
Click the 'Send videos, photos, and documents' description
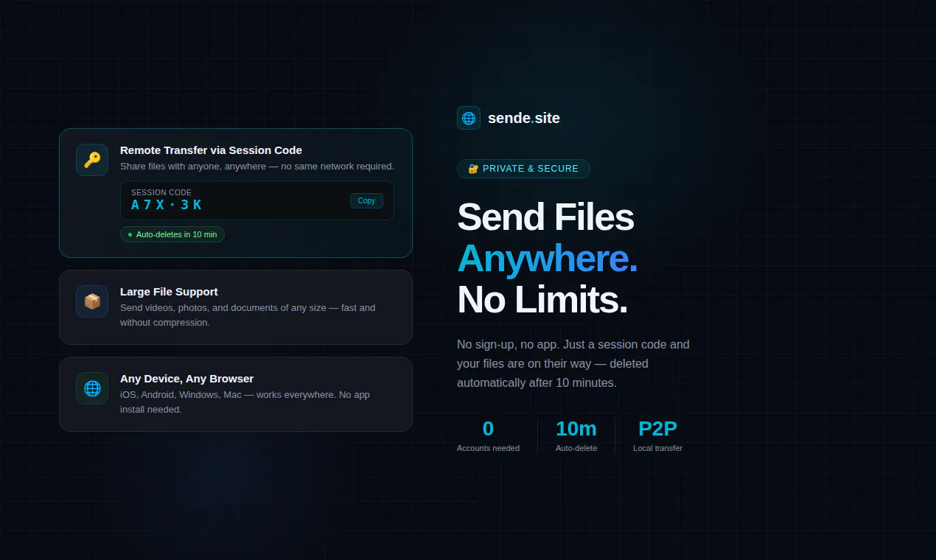coord(248,315)
